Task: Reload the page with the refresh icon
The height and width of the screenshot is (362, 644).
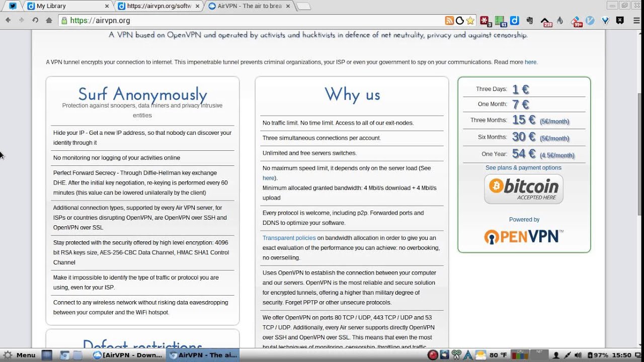Action: click(x=35, y=20)
